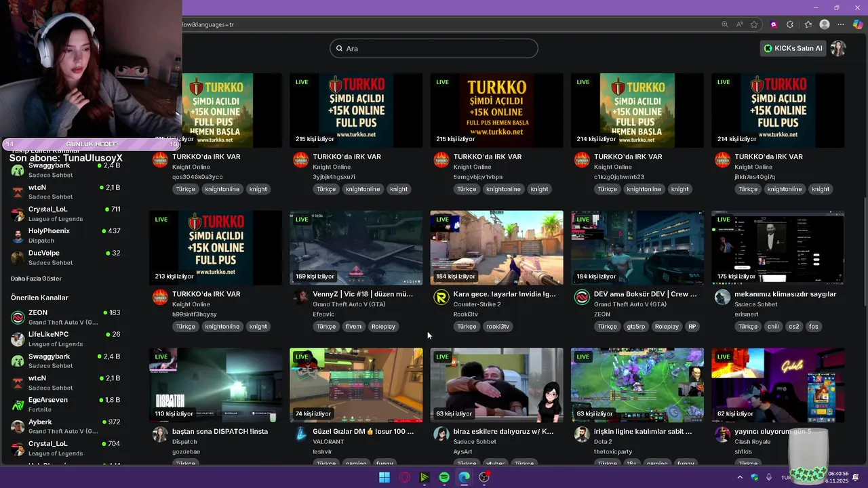Click biraz eskilere dalıyoruz title

[503, 431]
